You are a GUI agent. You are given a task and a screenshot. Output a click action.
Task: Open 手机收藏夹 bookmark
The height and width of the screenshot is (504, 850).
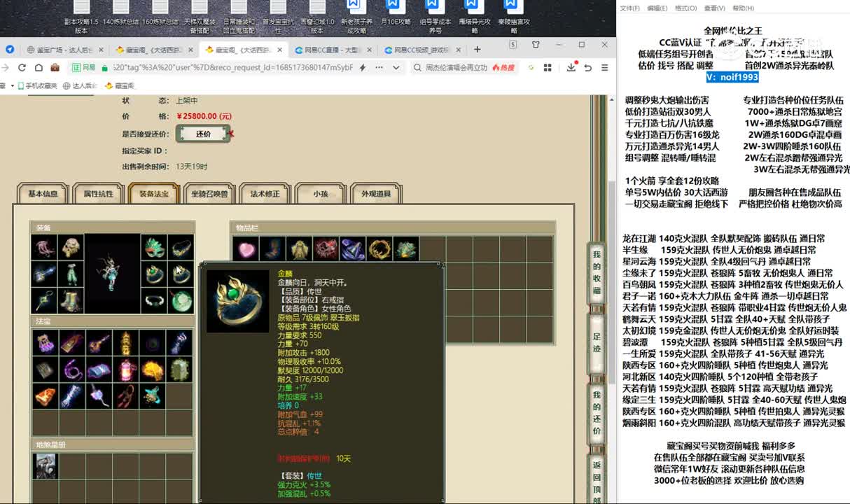36,85
